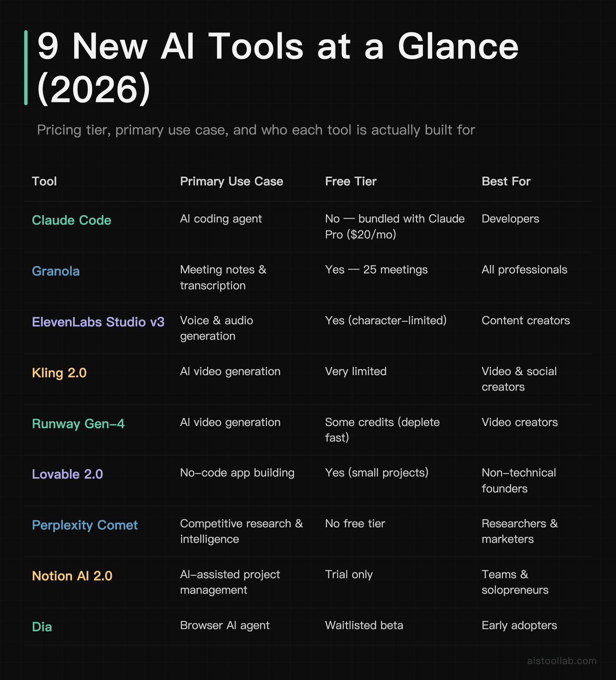Screen dimensions: 616x680
Task: Click the "Teams & solopreneurs" cell
Action: [x=515, y=582]
